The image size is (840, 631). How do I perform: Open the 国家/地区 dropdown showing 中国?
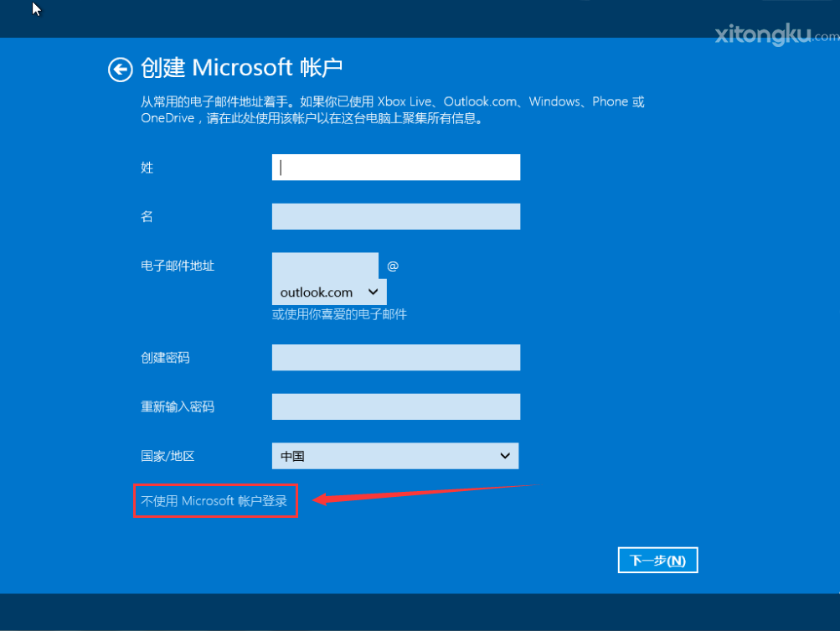click(395, 456)
